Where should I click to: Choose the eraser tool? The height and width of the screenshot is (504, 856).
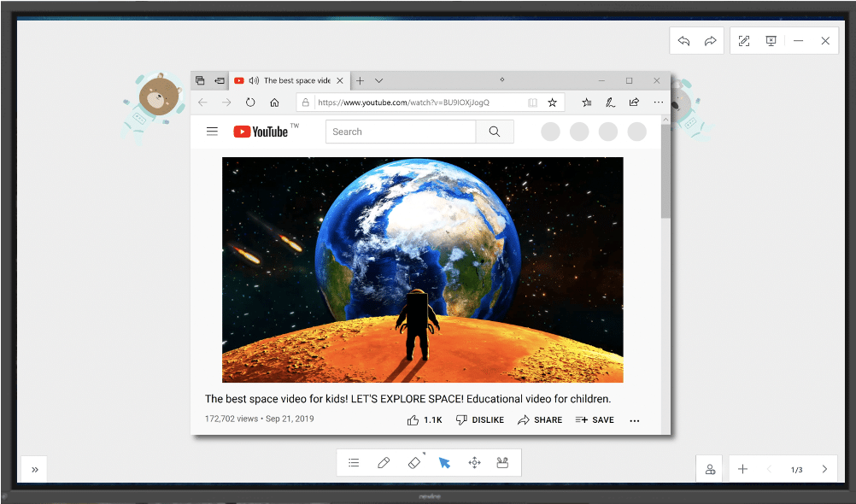point(414,463)
